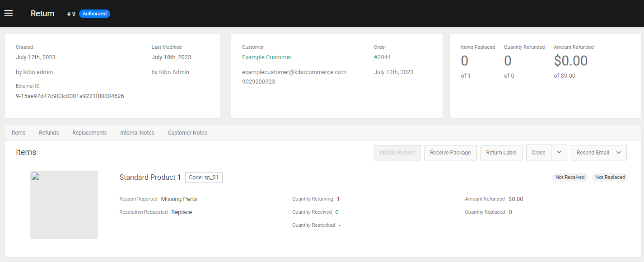Click the Return Label button
This screenshot has height=262, width=644.
click(501, 152)
